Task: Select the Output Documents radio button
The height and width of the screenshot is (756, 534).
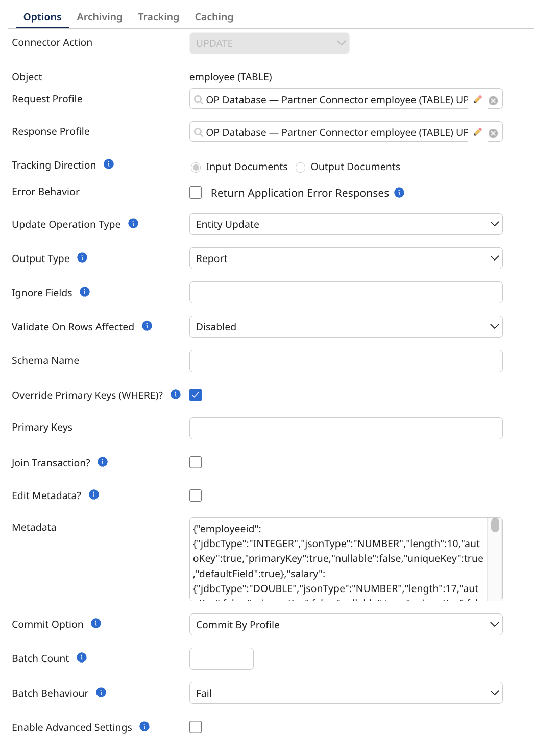Action: click(x=301, y=167)
